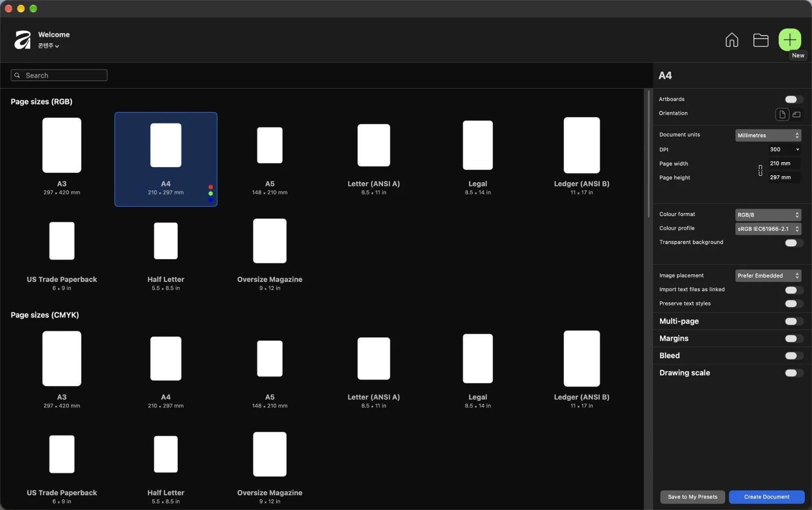This screenshot has width=812, height=510.
Task: Open the Document units dropdown
Action: click(768, 135)
